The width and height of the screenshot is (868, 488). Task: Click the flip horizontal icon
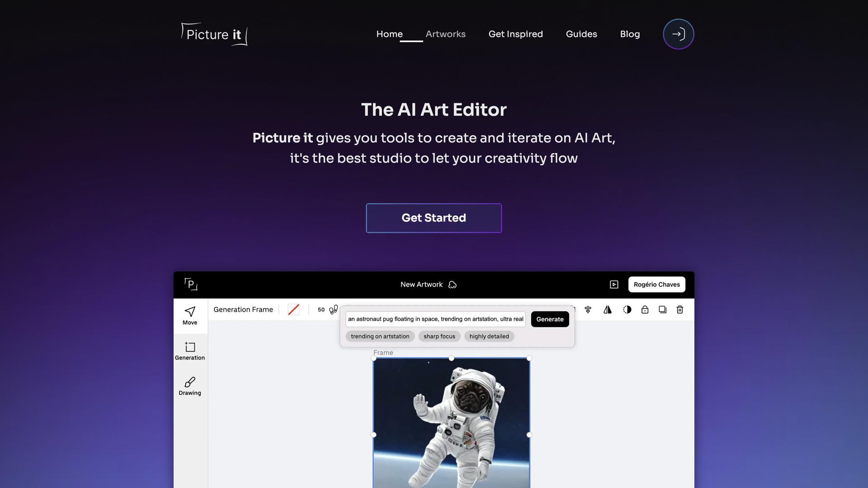tap(607, 310)
